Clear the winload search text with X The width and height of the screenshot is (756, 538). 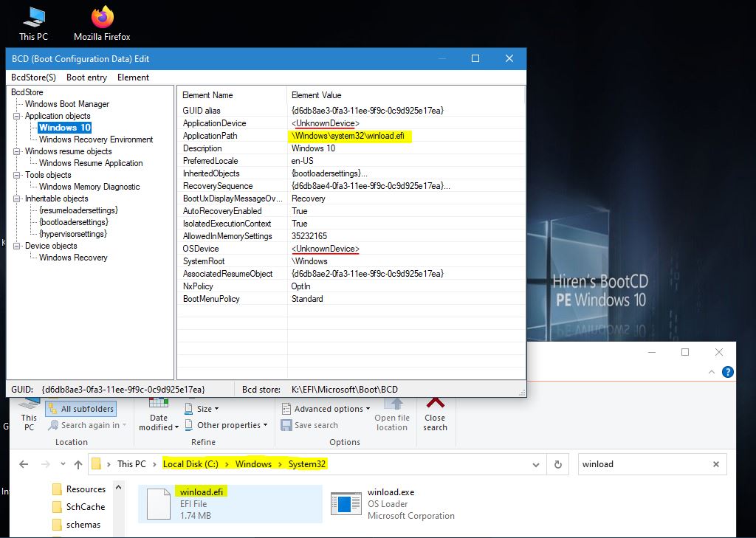[x=715, y=464]
